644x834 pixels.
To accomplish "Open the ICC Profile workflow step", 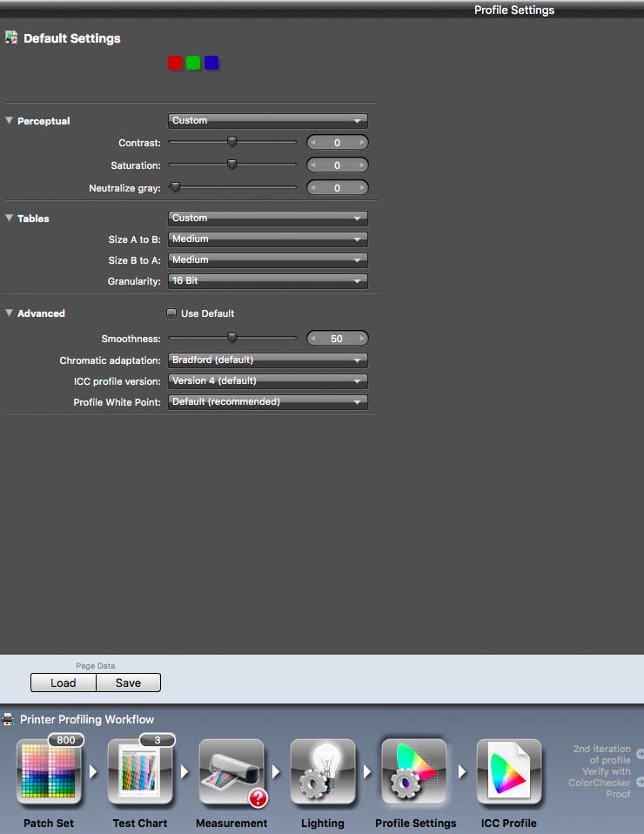I will point(509,772).
